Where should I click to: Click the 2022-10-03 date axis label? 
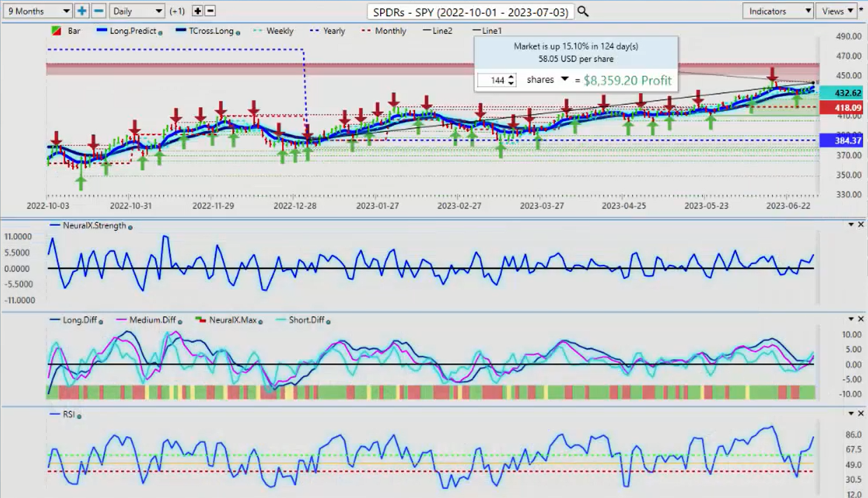click(x=47, y=205)
